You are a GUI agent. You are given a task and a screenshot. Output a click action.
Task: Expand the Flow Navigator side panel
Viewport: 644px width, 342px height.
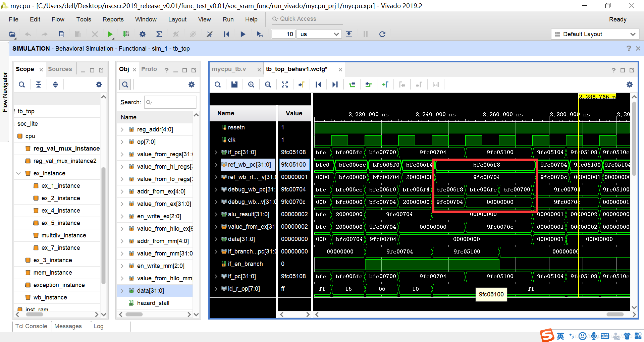[5, 92]
